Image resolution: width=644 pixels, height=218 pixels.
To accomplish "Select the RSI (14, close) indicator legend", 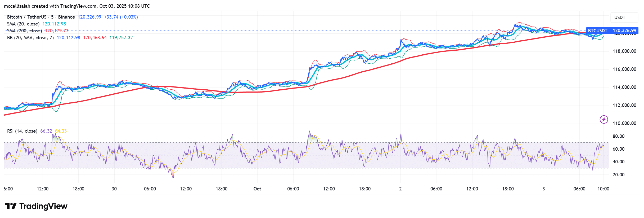I will [22, 131].
